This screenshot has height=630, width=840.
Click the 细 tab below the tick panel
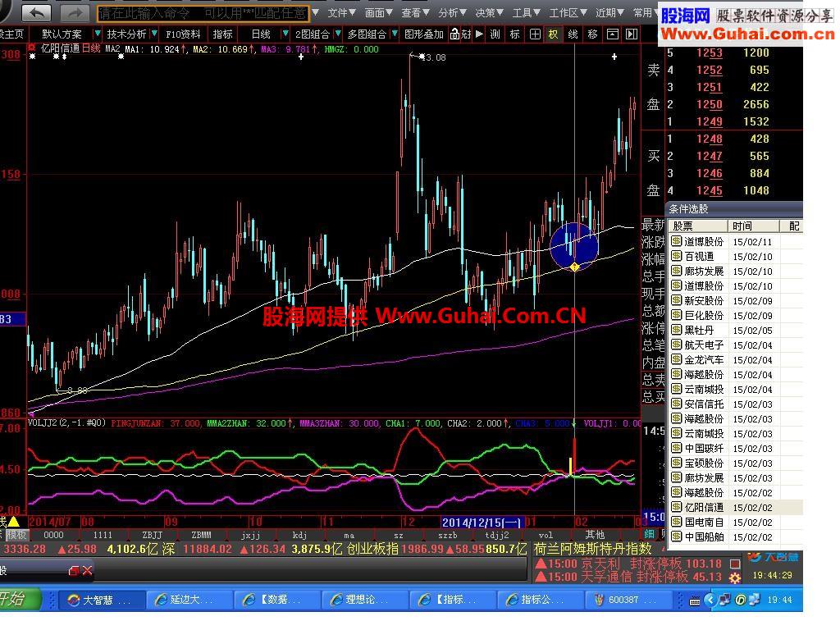click(x=649, y=534)
